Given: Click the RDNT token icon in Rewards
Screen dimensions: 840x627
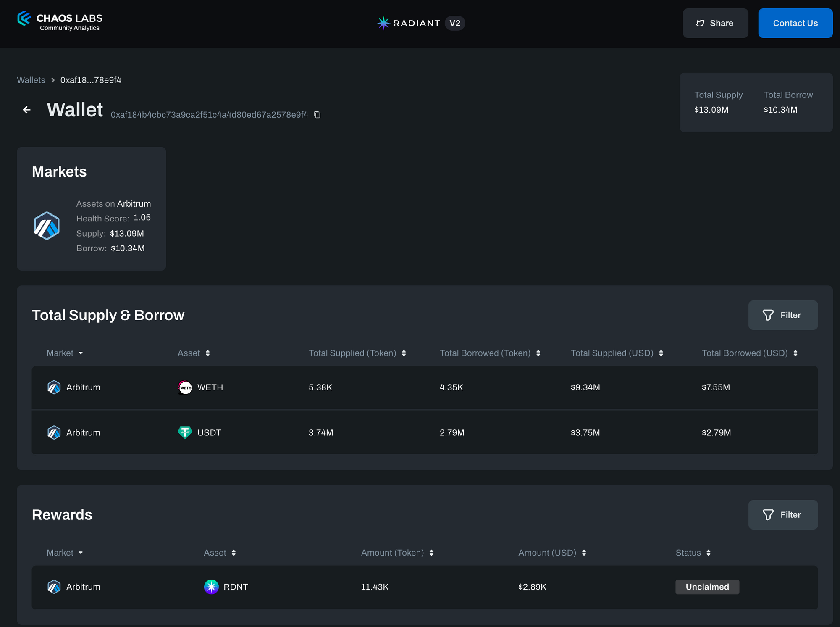Looking at the screenshot, I should [211, 587].
